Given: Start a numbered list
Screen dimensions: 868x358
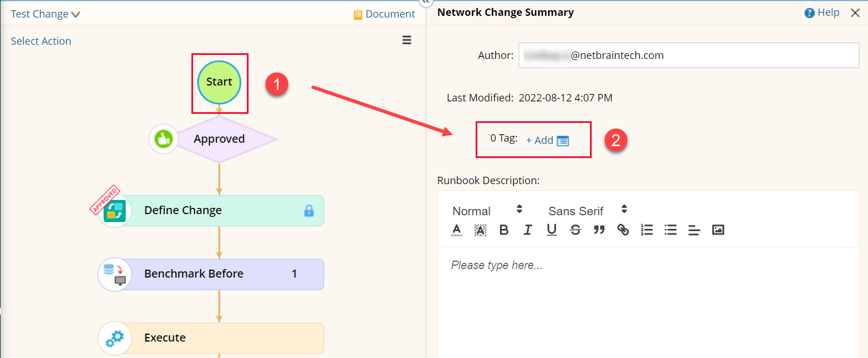Looking at the screenshot, I should [x=647, y=230].
